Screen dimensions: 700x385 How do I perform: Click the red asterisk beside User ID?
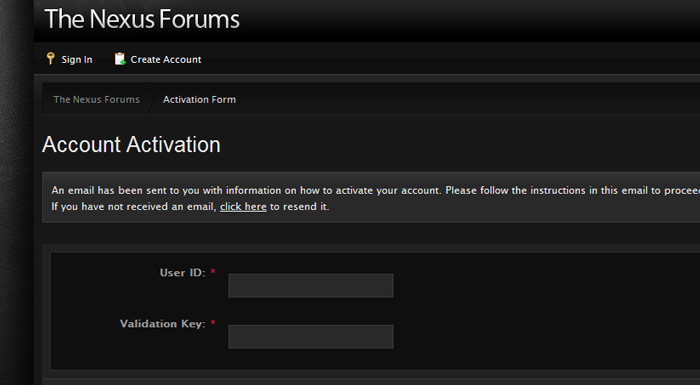click(x=213, y=272)
